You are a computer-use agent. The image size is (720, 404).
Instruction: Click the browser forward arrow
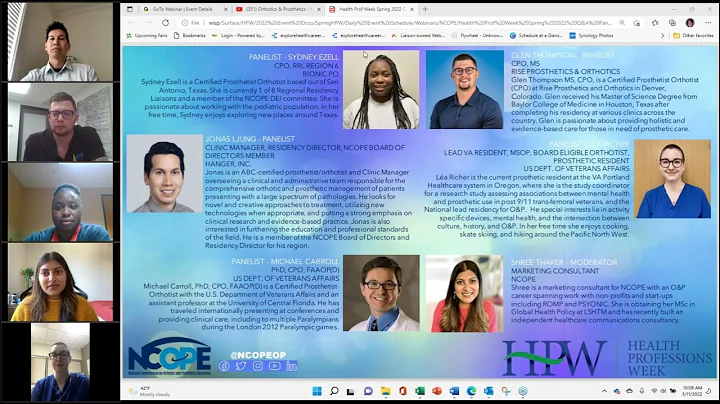148,22
